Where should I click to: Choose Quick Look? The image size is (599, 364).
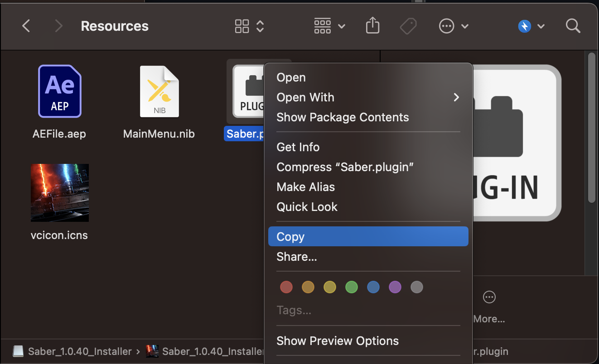pos(368,207)
